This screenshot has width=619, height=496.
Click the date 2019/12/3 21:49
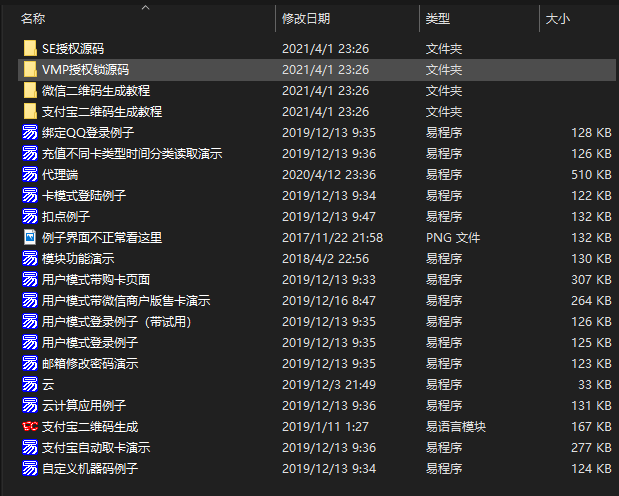(x=329, y=384)
